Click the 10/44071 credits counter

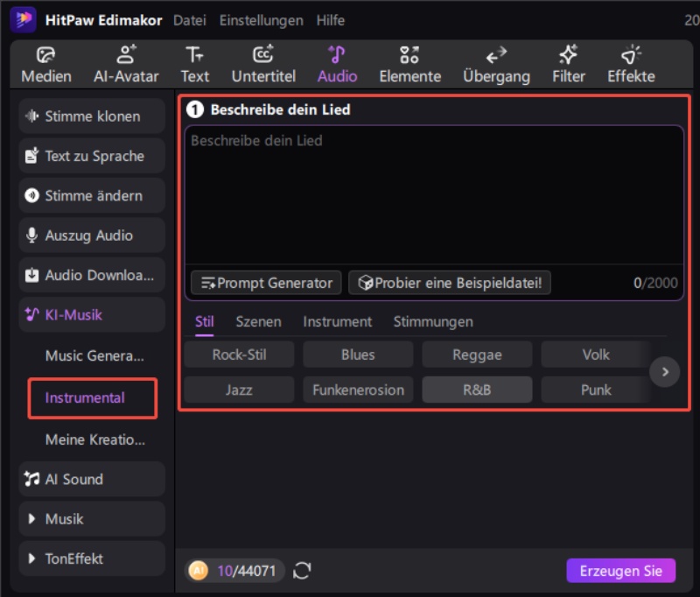pos(246,571)
